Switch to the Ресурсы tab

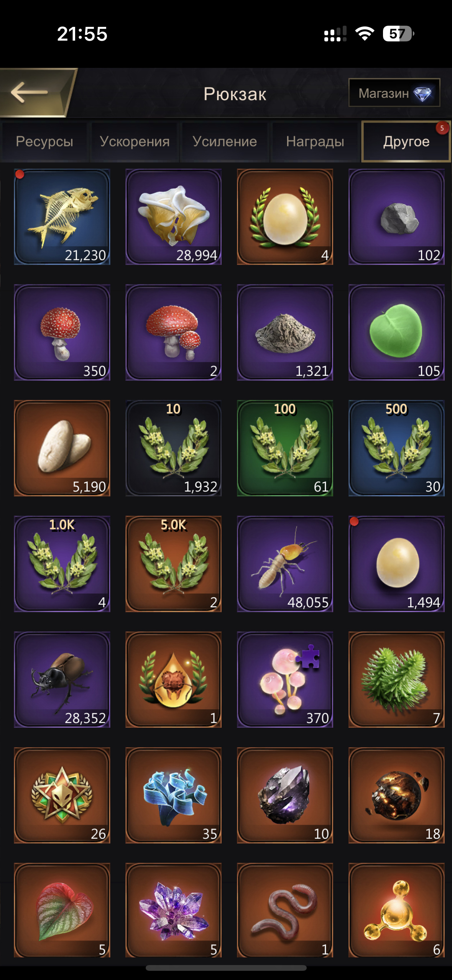point(44,141)
